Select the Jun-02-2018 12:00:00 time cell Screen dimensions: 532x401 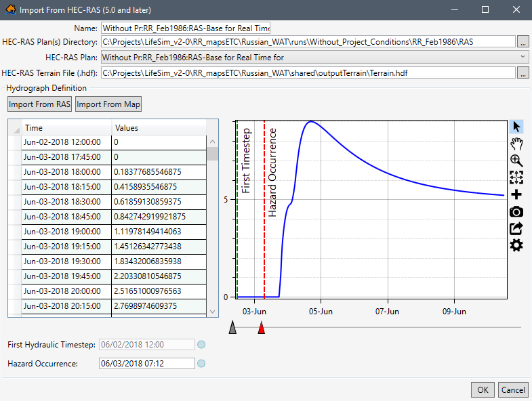(66, 142)
